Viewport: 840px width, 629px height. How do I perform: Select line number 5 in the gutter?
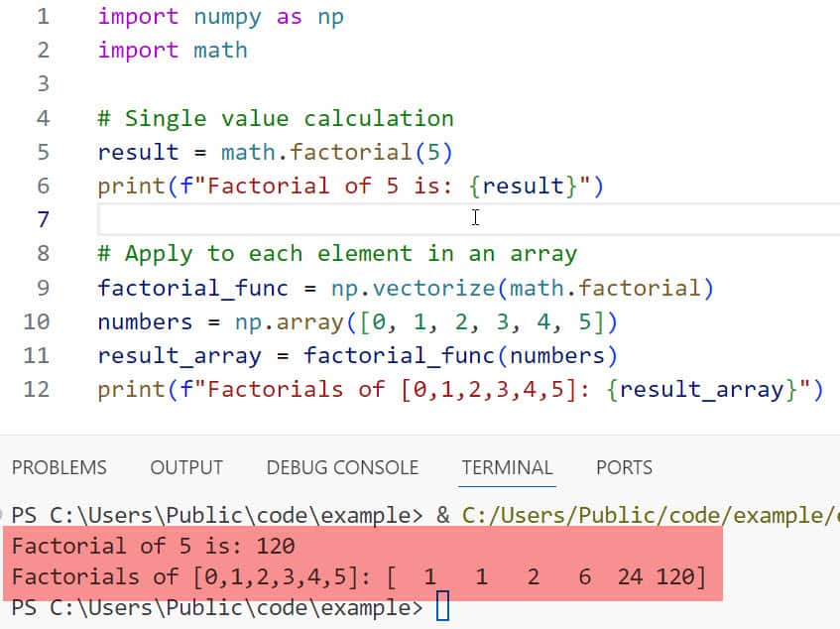pyautogui.click(x=42, y=152)
